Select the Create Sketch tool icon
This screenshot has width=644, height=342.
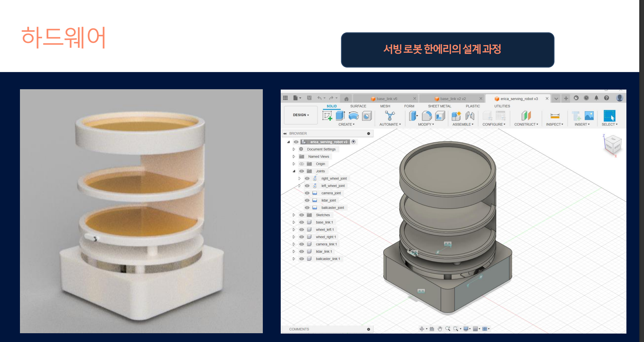point(327,116)
